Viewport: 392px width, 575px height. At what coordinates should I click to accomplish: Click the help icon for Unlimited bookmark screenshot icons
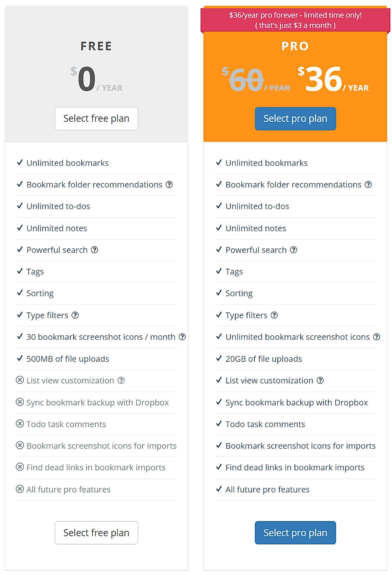(376, 337)
